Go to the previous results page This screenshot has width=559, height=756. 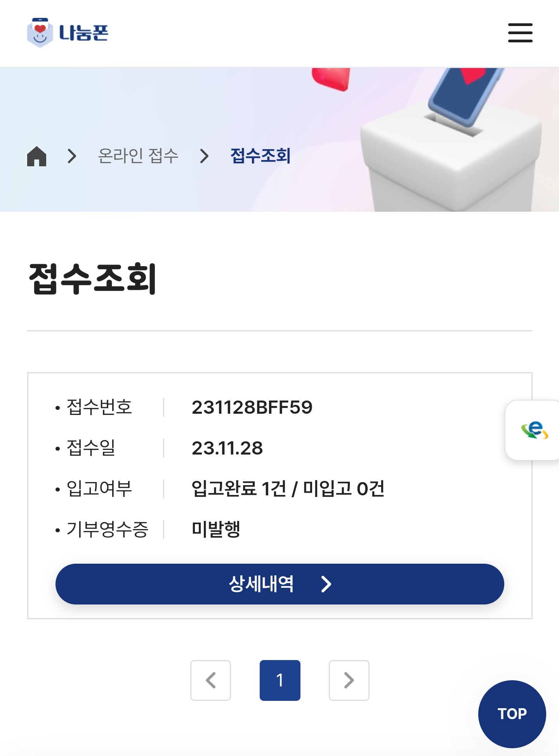point(210,680)
